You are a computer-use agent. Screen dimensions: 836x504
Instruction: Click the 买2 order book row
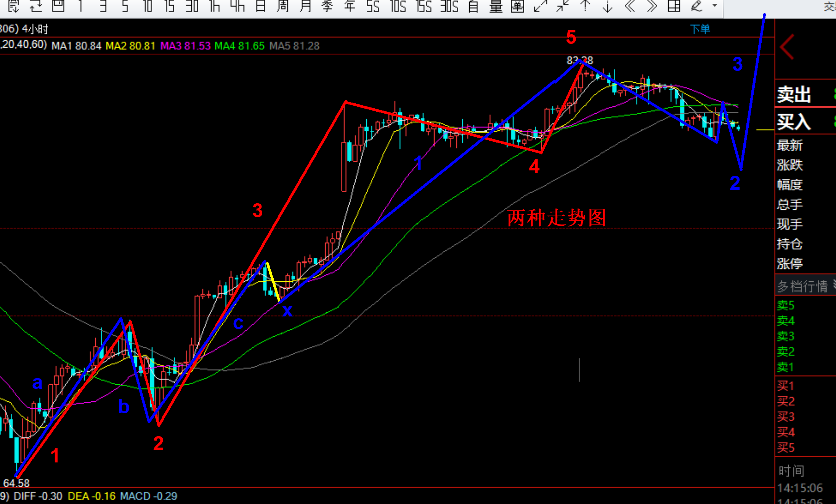click(786, 401)
